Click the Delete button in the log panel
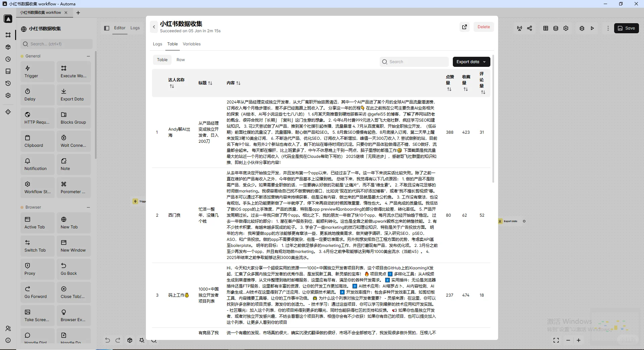 click(483, 27)
